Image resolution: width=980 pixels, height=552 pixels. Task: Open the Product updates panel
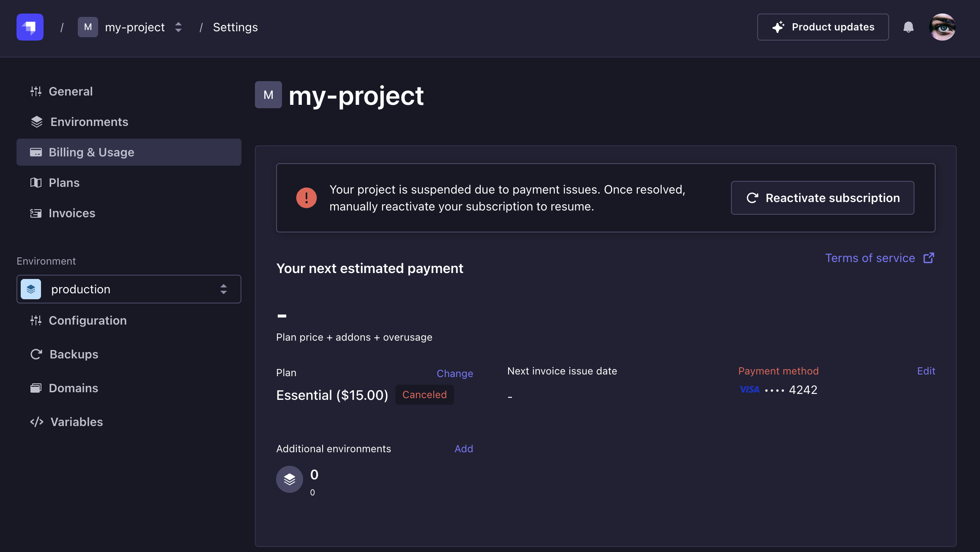tap(823, 27)
